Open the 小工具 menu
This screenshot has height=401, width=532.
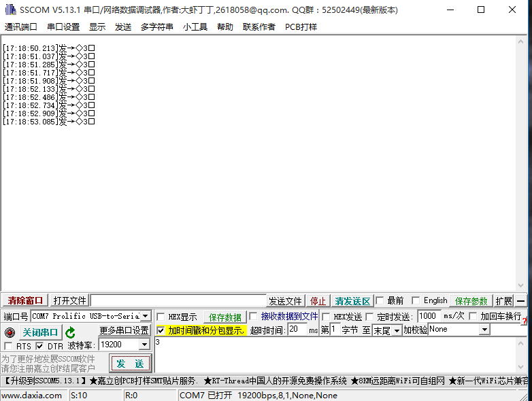pyautogui.click(x=195, y=27)
